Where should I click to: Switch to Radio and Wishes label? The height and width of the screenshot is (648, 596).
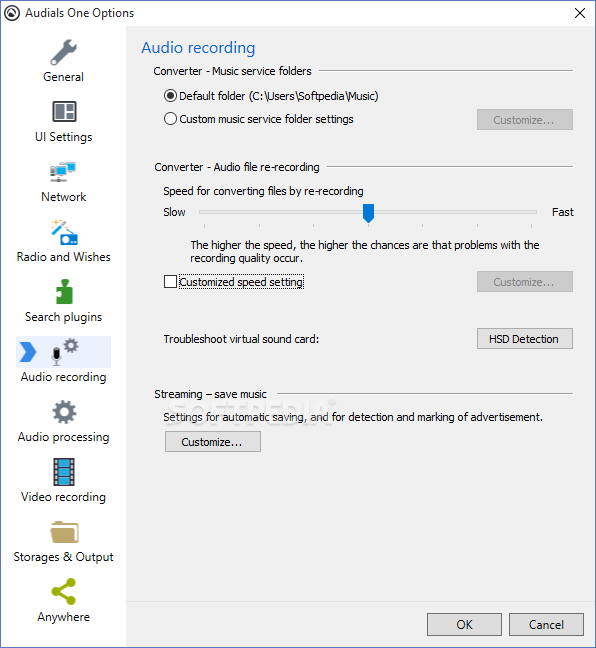tap(63, 257)
